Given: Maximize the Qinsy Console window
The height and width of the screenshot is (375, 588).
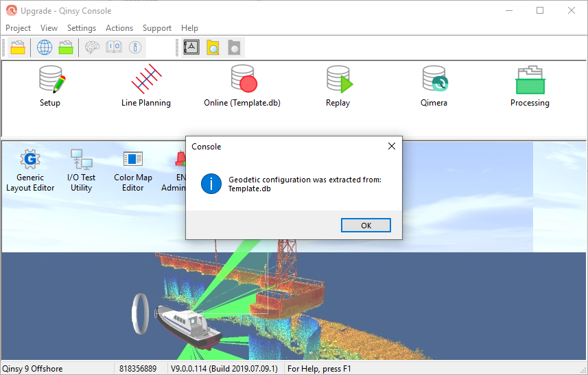Looking at the screenshot, I should [x=540, y=10].
